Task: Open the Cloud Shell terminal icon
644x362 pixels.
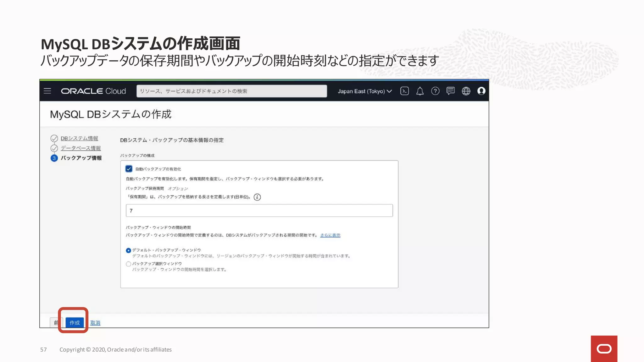Action: tap(404, 91)
